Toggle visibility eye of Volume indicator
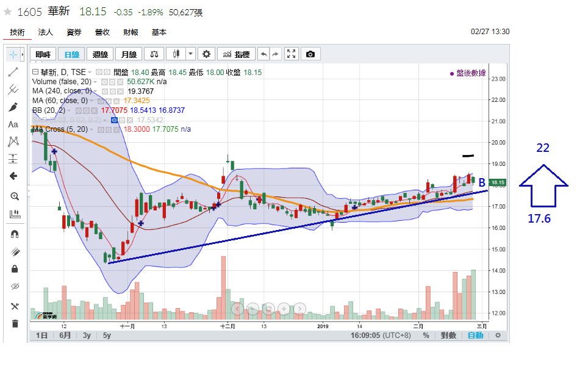Image resolution: width=588 pixels, height=366 pixels. tap(105, 82)
